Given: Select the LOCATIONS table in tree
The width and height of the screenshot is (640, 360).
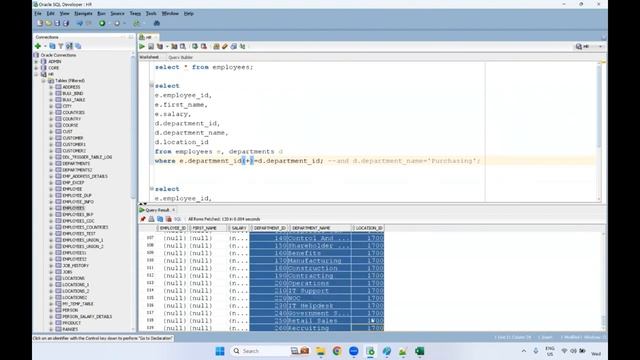Looking at the screenshot, I should [73, 278].
